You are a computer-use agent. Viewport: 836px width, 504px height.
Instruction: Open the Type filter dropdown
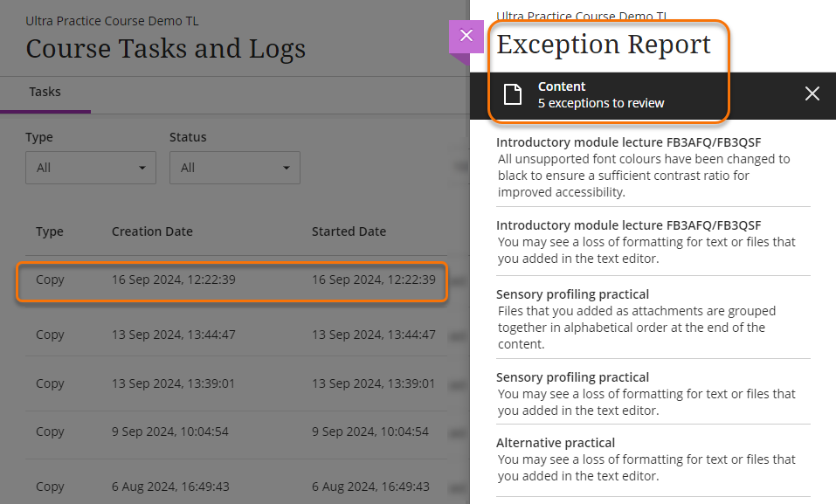[x=91, y=168]
